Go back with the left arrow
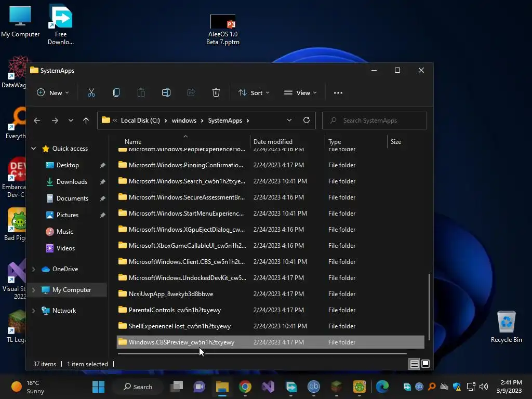Viewport: 532px width, 399px height. pyautogui.click(x=37, y=121)
